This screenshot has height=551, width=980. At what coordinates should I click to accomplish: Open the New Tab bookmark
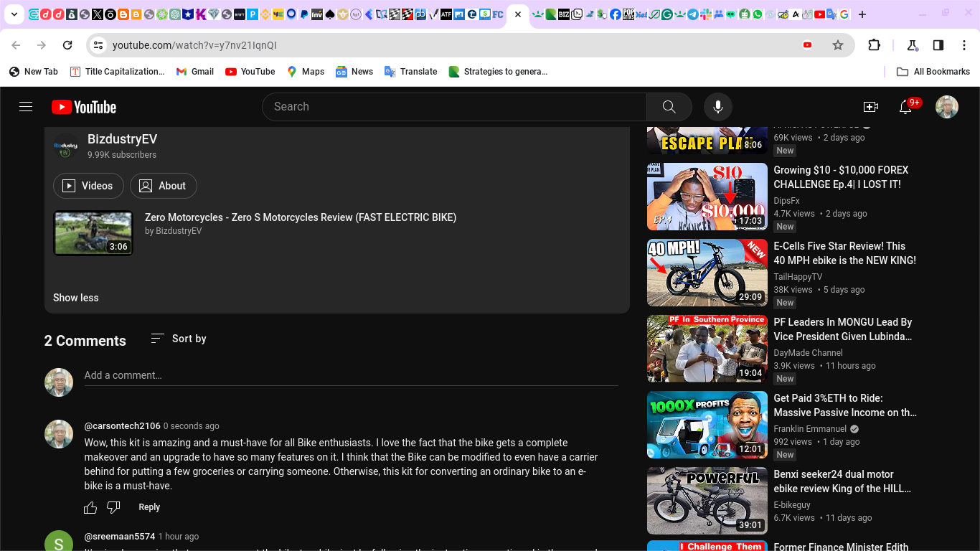[34, 72]
